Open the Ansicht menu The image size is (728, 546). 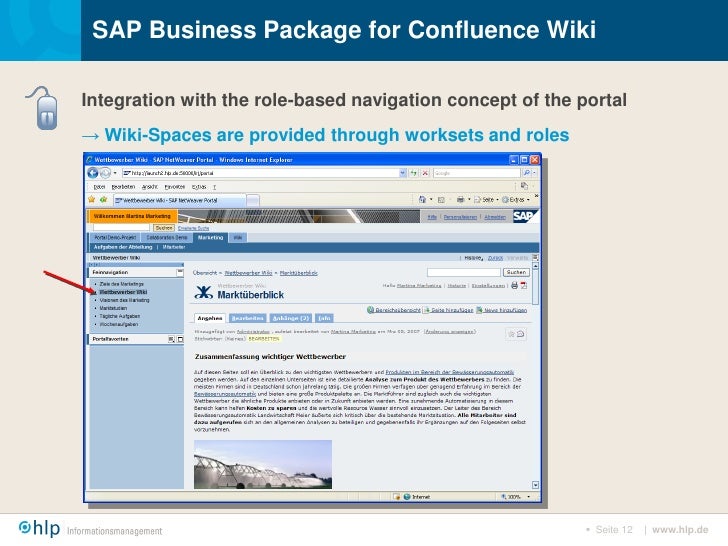[150, 187]
